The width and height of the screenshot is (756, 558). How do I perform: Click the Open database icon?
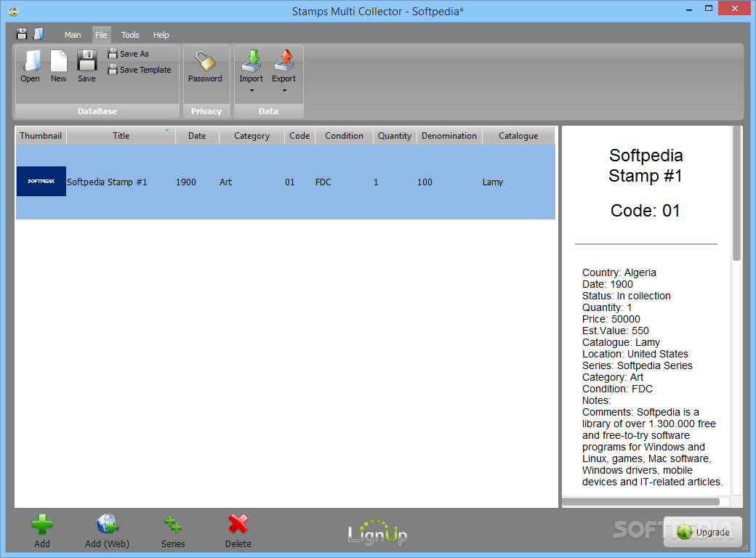click(x=30, y=66)
